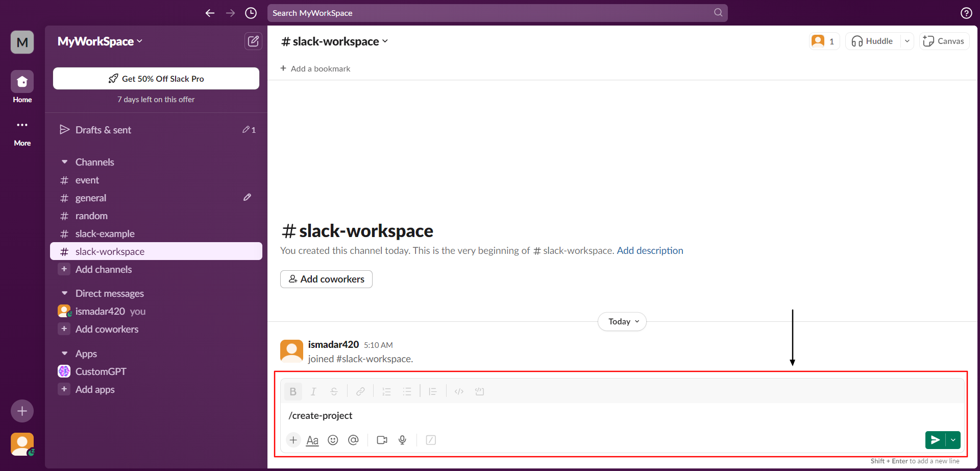Click message text field with /create-project
Viewport: 980px width, 471px height.
[x=622, y=415]
